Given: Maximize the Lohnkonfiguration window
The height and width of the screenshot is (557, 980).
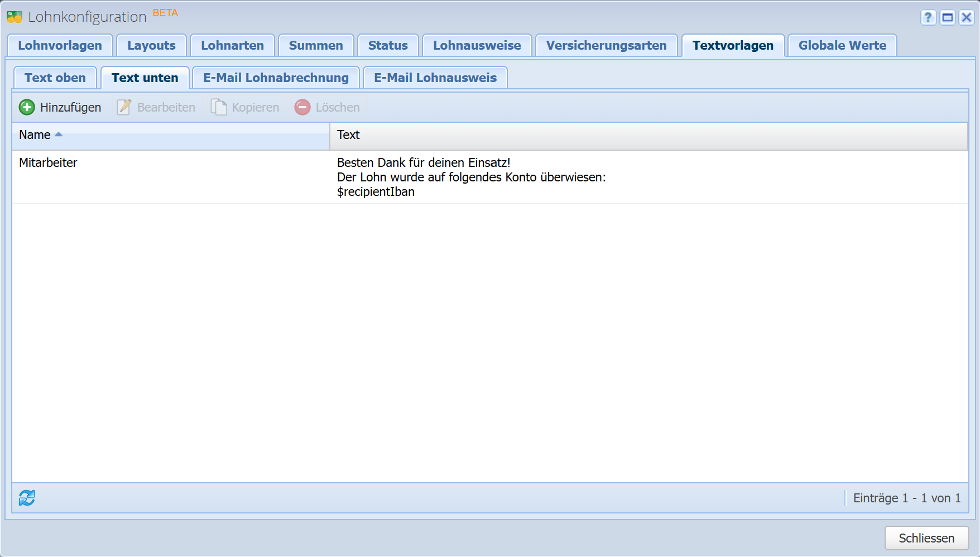Looking at the screenshot, I should (x=947, y=17).
